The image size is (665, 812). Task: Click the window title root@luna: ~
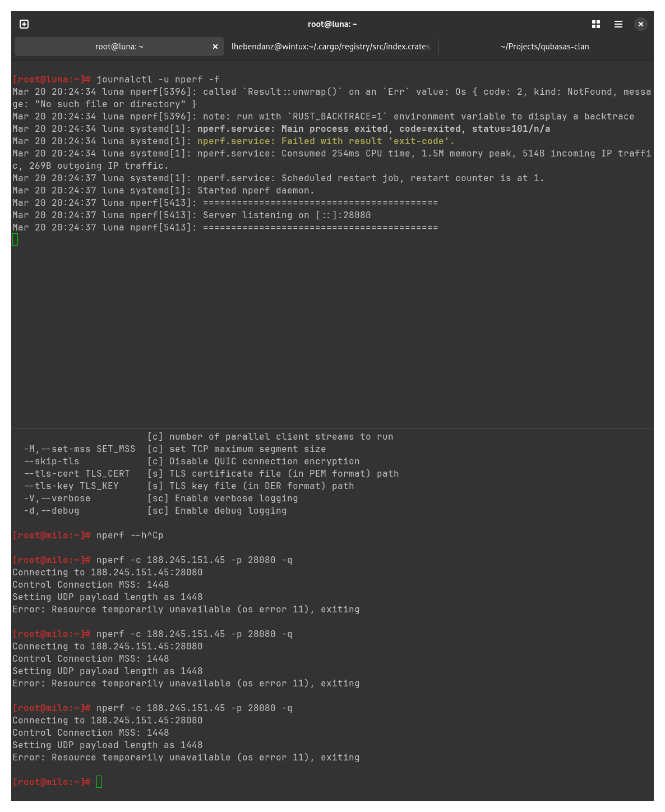(x=332, y=24)
